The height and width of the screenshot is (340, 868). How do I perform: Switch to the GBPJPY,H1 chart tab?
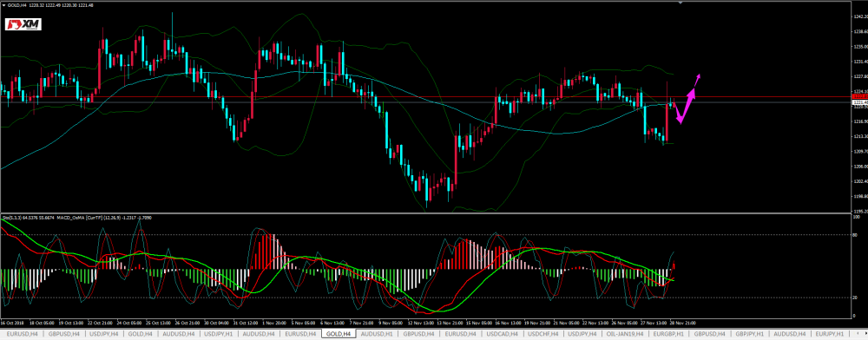pyautogui.click(x=749, y=334)
